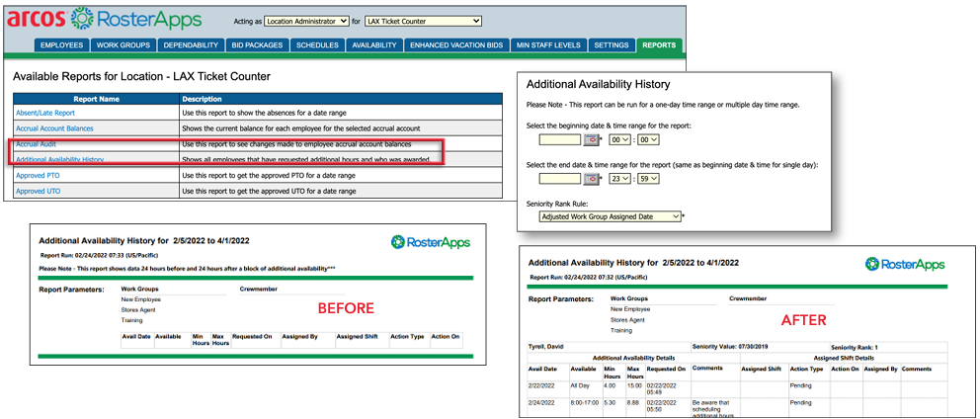This screenshot has width=980, height=419.
Task: Click Stores Agent in BEFORE report parameters
Action: 138,309
